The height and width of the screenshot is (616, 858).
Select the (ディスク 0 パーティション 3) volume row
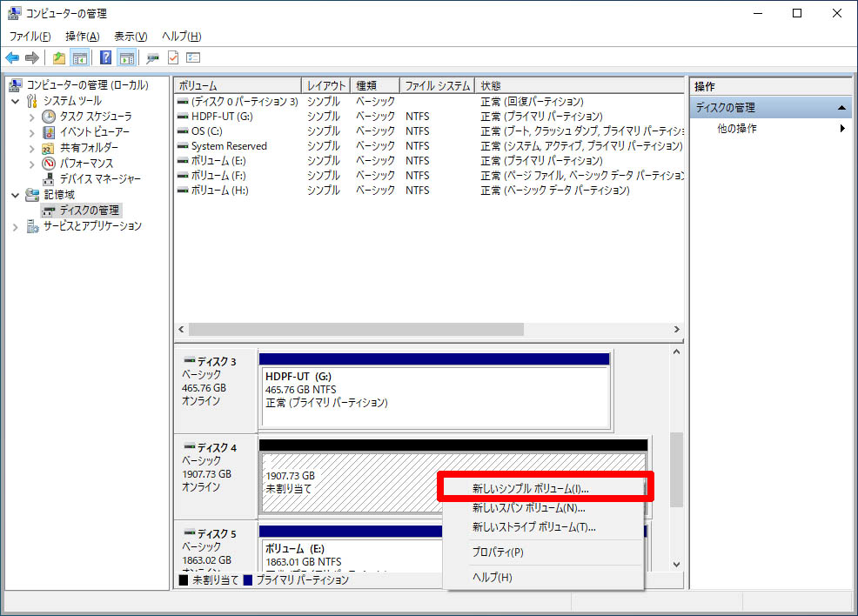click(x=430, y=102)
